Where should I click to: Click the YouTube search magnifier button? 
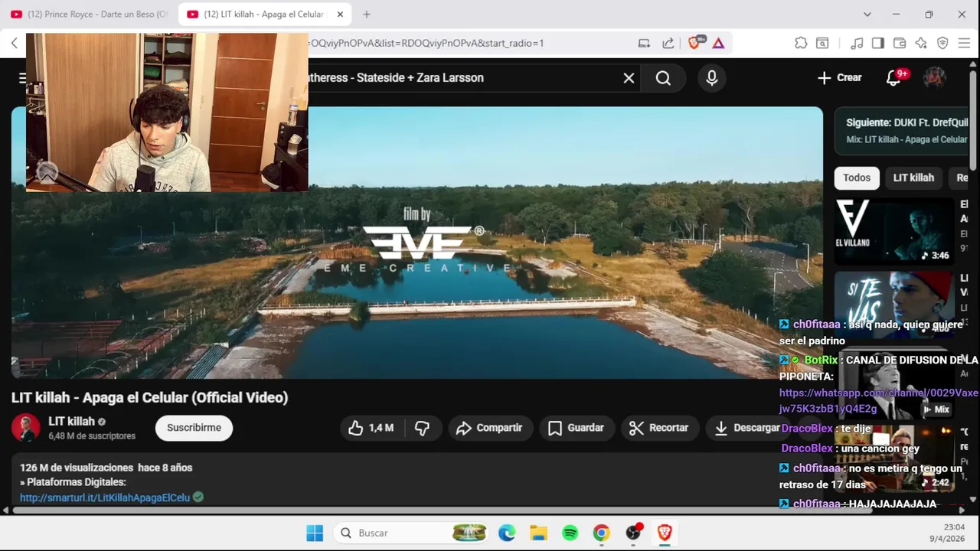click(663, 78)
